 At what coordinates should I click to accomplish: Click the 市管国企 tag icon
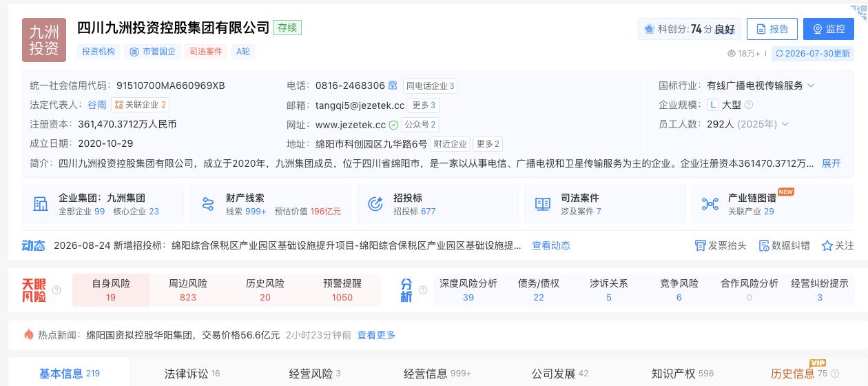(134, 51)
